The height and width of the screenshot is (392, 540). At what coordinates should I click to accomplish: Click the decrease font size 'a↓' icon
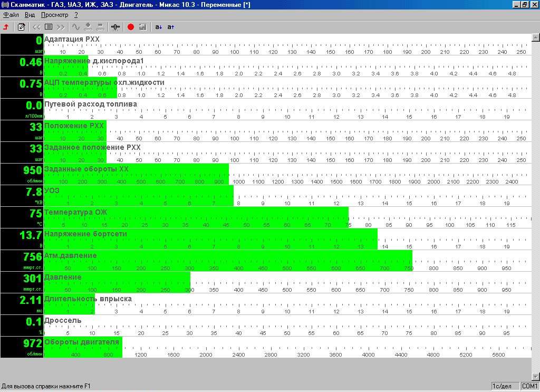tap(159, 27)
